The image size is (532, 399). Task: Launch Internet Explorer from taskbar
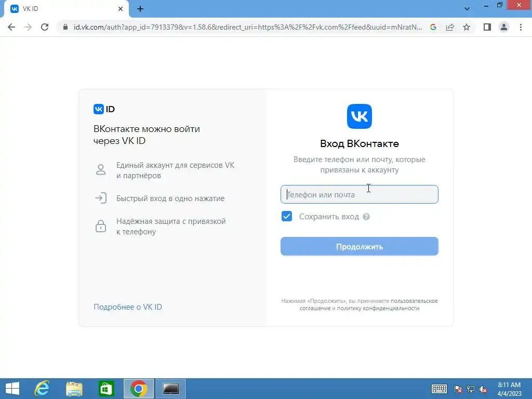pyautogui.click(x=42, y=389)
